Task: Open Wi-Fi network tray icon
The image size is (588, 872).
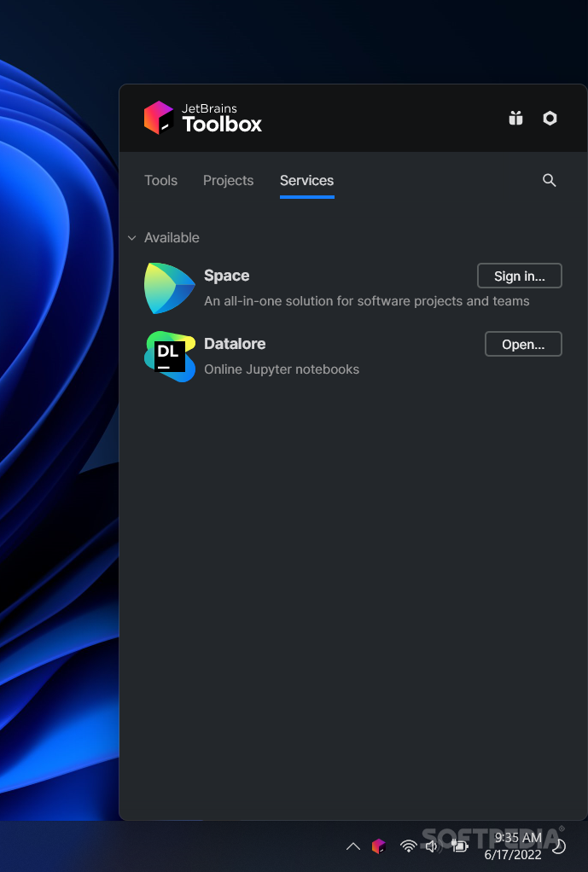Action: (408, 846)
